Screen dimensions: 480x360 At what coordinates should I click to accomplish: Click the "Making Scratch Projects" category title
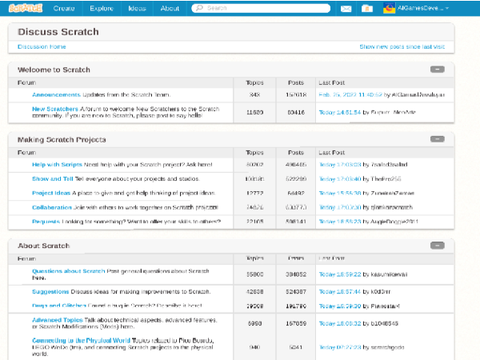coord(62,140)
